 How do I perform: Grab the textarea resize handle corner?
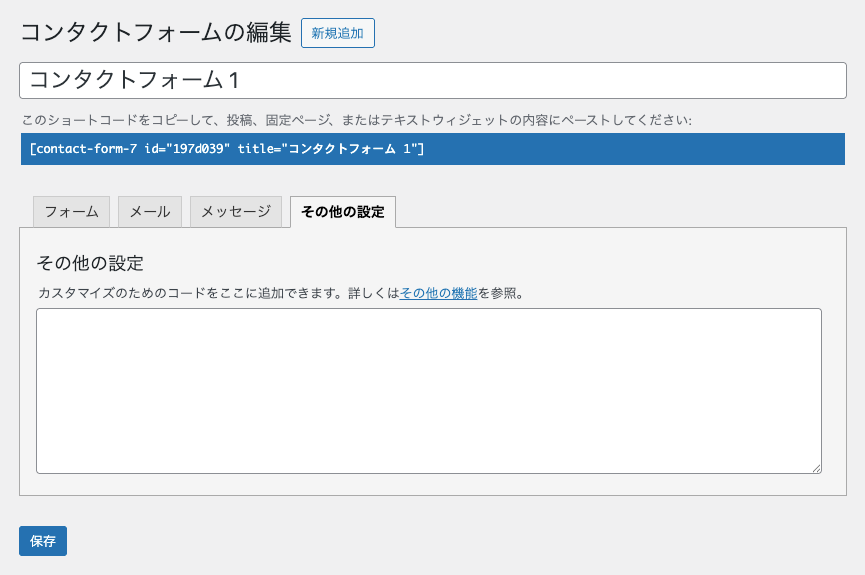coord(816,468)
